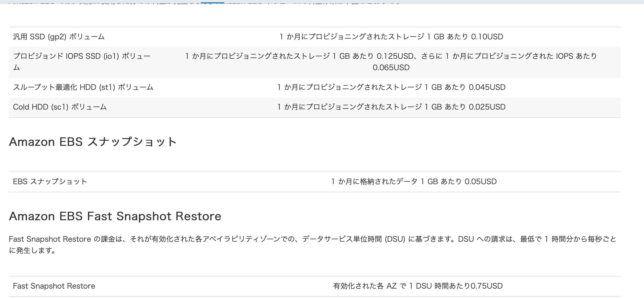Select the 'Fast Snapshot Restore' row label
644x299 pixels.
coord(54,286)
